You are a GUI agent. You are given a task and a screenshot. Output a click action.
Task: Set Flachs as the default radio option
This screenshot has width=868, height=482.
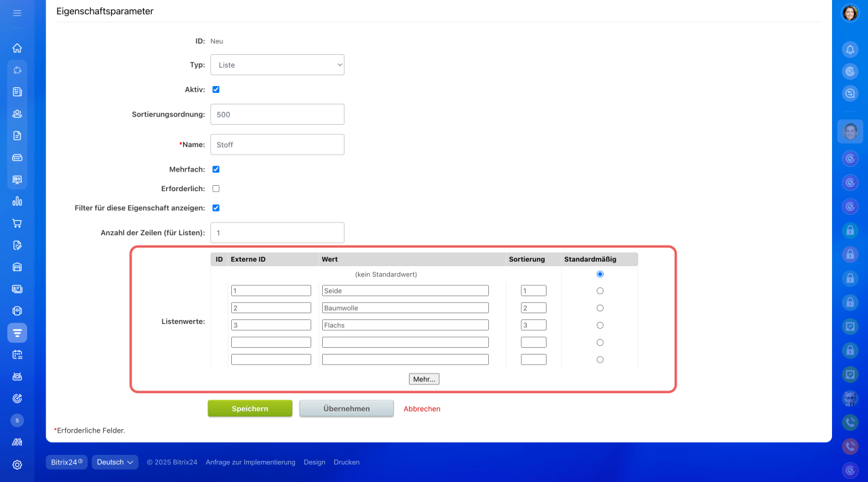pyautogui.click(x=600, y=325)
